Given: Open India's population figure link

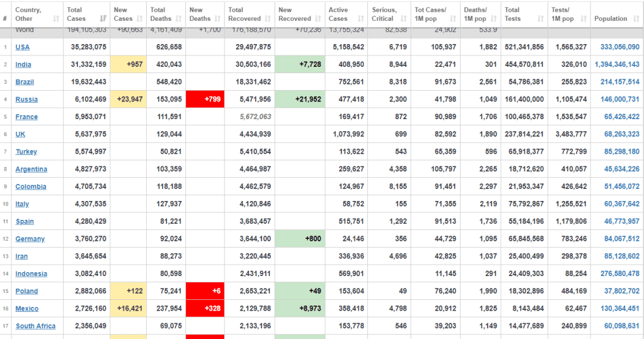Looking at the screenshot, I should [x=616, y=64].
